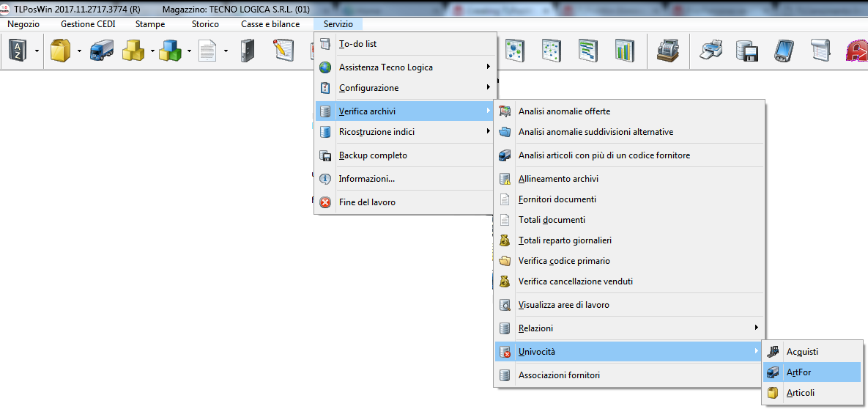
Task: Click the handheld PDA device icon
Action: [x=784, y=51]
